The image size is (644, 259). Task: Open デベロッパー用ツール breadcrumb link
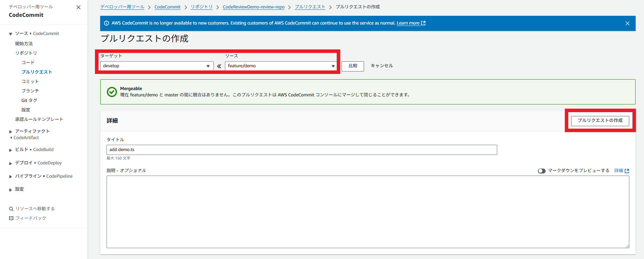point(122,7)
